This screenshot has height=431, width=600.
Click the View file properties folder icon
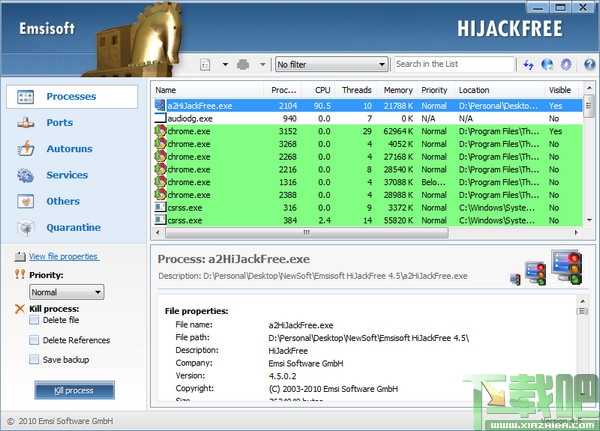tap(20, 256)
